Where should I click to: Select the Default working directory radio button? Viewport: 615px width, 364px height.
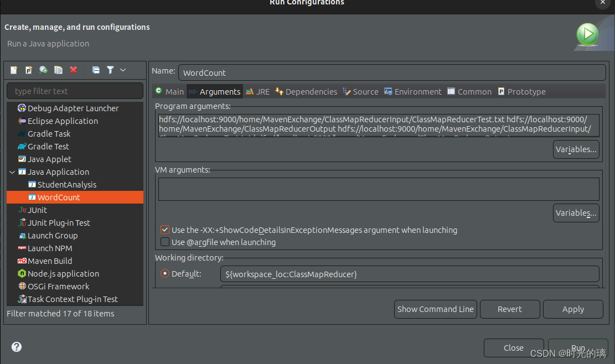tap(165, 274)
